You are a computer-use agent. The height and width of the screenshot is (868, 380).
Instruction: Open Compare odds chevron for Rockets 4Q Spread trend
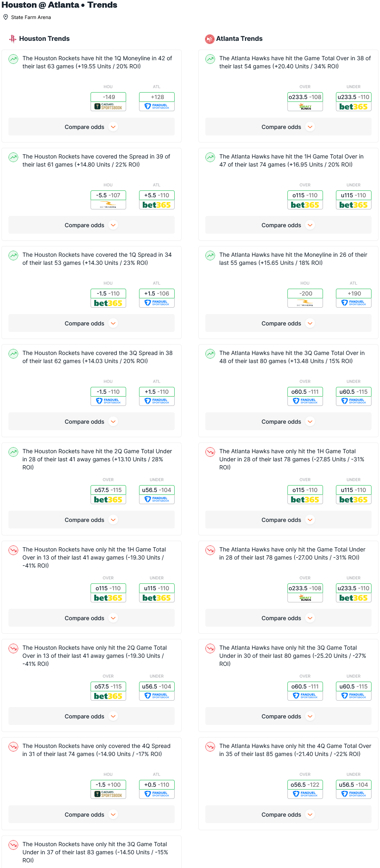point(114,815)
